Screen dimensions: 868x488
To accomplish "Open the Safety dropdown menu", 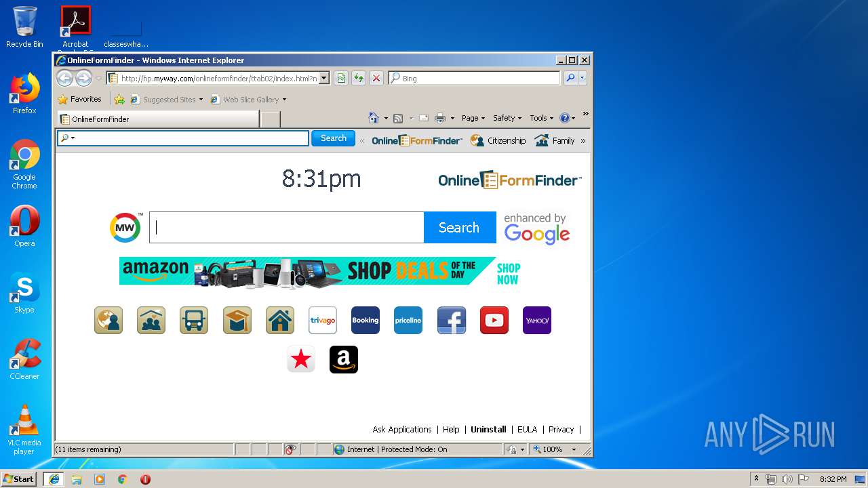I will (507, 118).
